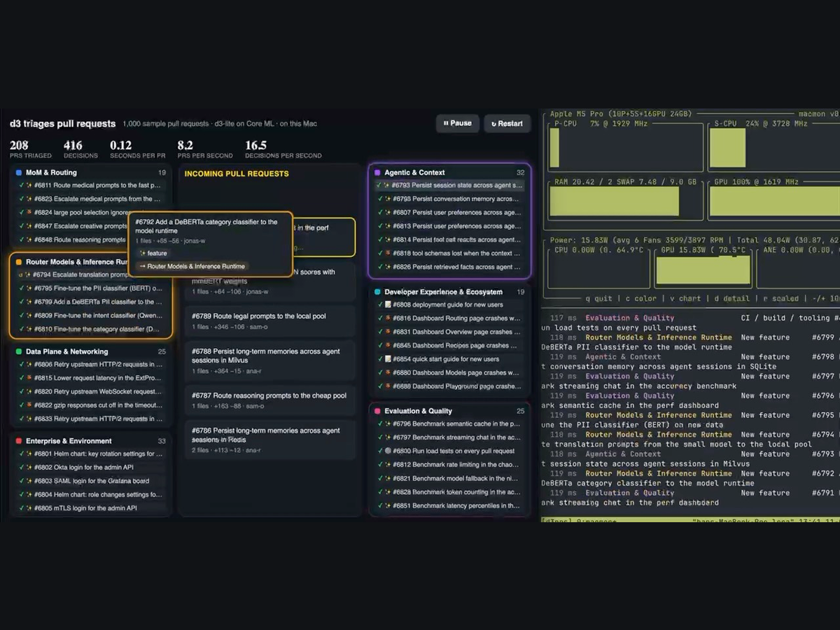
Task: Toggle the checkmark on PR #6793
Action: click(x=379, y=185)
